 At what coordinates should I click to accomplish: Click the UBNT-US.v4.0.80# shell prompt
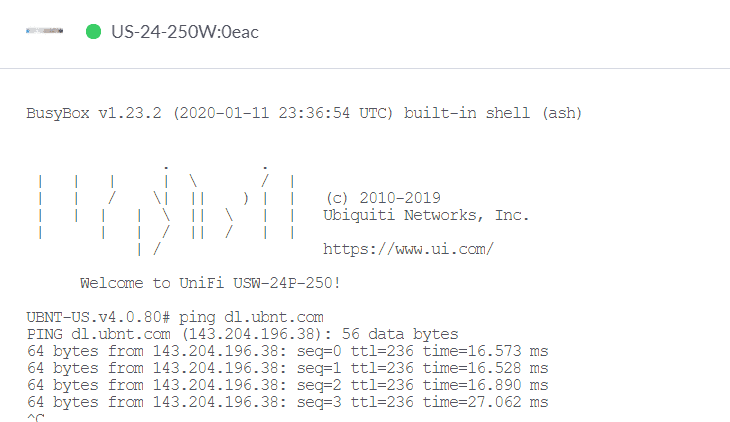98,317
